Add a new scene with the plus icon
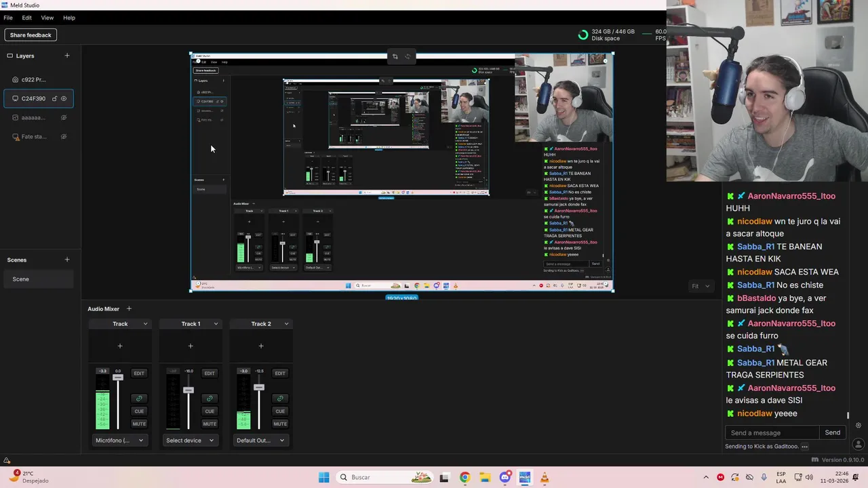Image resolution: width=868 pixels, height=488 pixels. tap(66, 260)
